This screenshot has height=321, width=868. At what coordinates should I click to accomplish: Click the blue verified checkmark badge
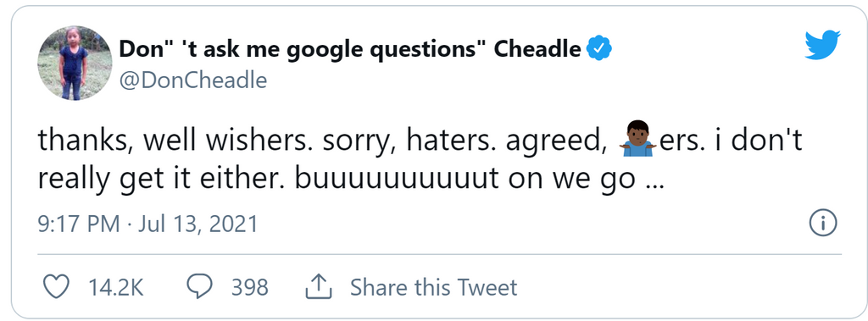point(599,49)
